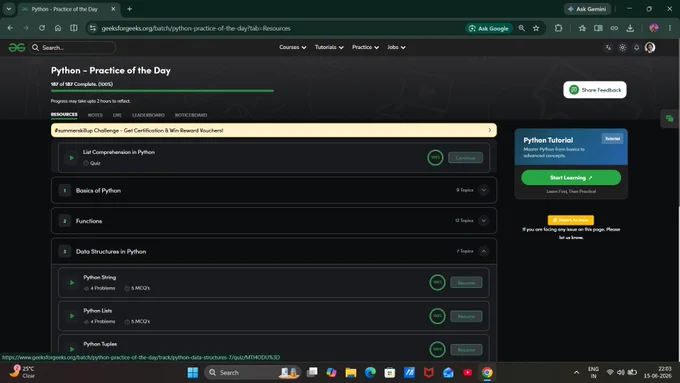This screenshot has width=680, height=383.
Task: Click Ask Gemini button
Action: coord(587,9)
